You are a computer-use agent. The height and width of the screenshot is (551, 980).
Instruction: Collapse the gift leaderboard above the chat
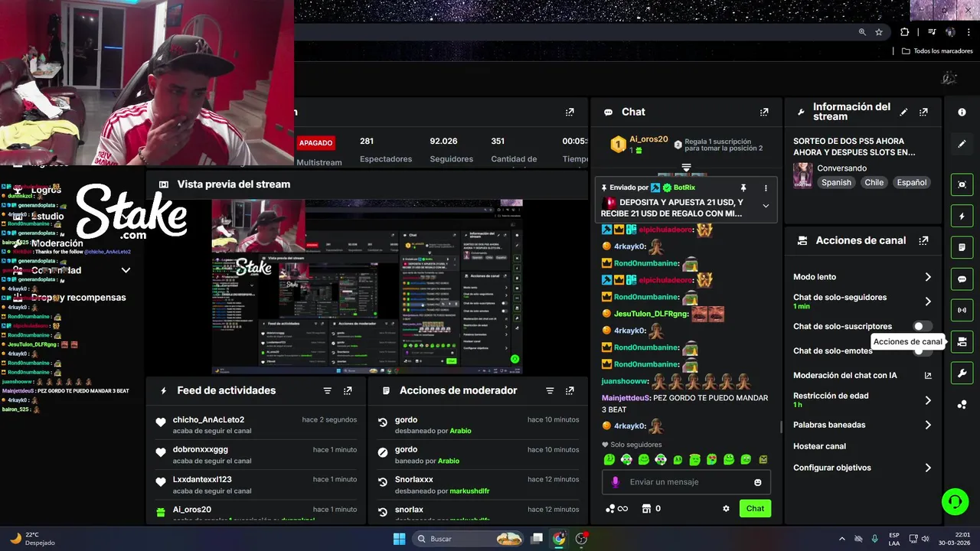pyautogui.click(x=686, y=167)
